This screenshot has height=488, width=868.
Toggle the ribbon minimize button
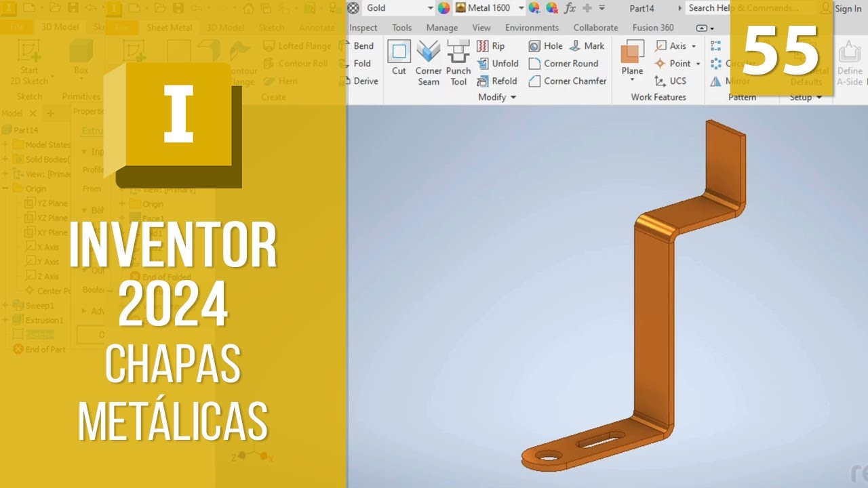(702, 28)
